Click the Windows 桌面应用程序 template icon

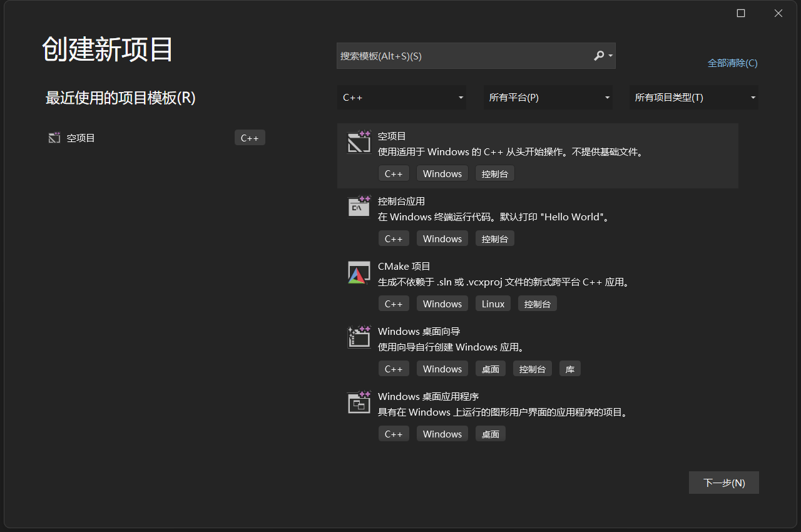pos(359,402)
